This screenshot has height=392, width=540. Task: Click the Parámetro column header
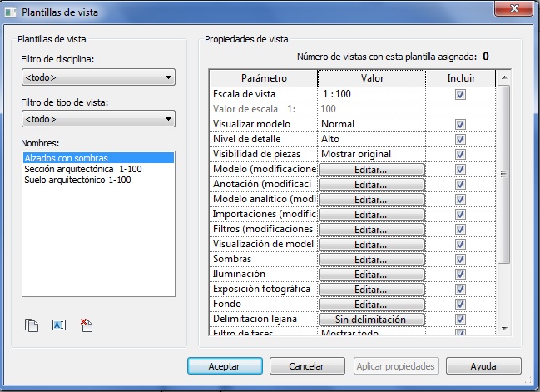[264, 77]
